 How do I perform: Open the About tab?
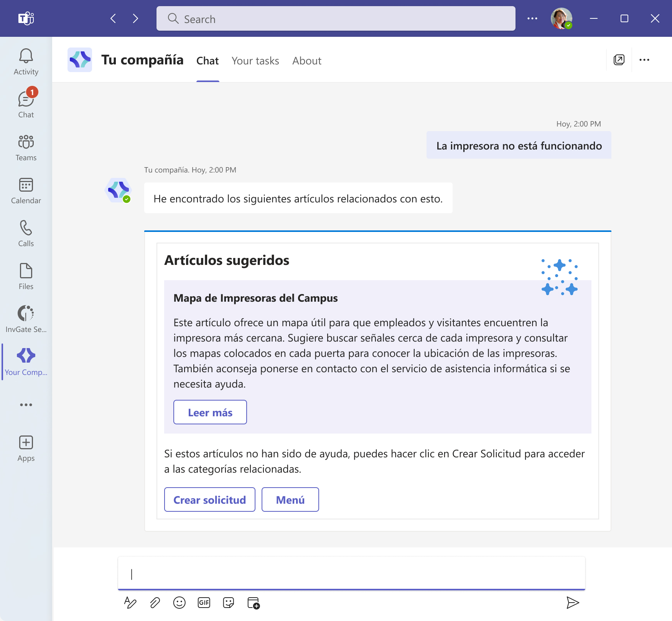click(x=306, y=61)
